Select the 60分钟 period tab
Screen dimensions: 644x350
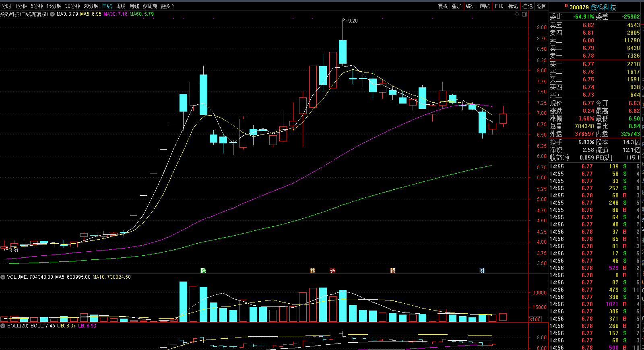coord(91,6)
